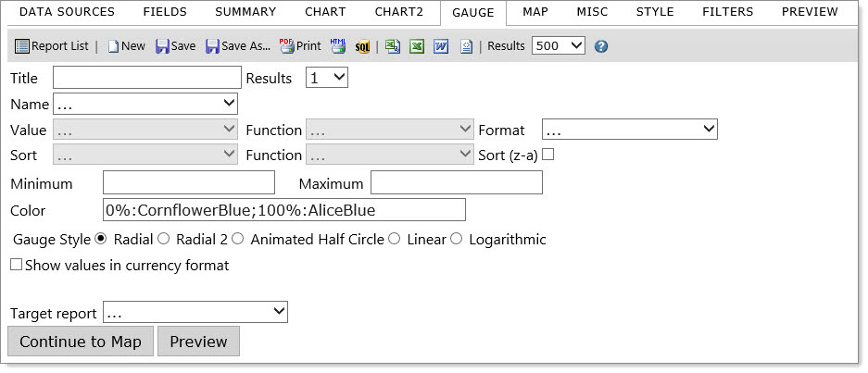Click the Continue to Map button
The height and width of the screenshot is (373, 868).
(x=81, y=342)
